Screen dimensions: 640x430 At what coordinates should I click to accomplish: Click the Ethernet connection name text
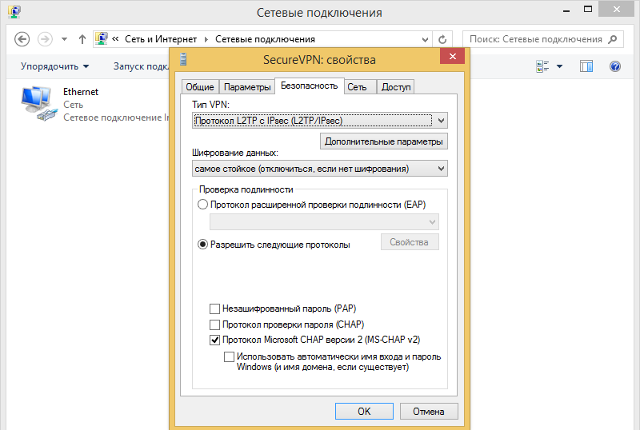80,92
